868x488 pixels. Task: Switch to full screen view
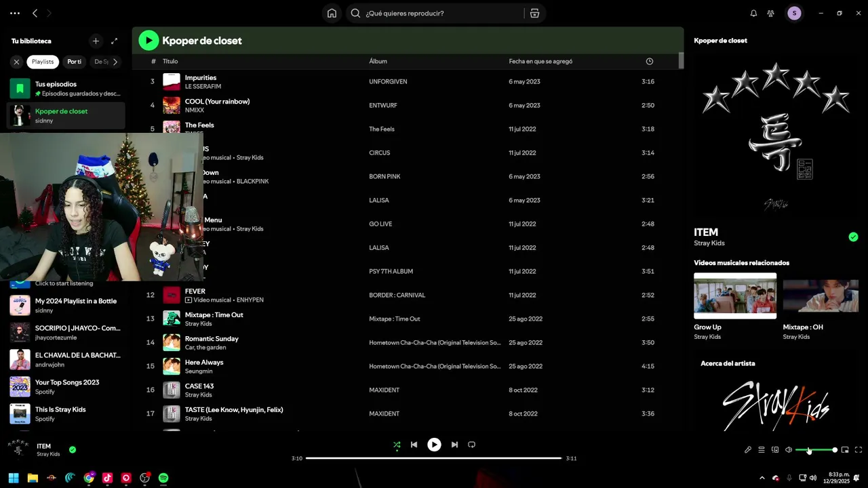859,449
